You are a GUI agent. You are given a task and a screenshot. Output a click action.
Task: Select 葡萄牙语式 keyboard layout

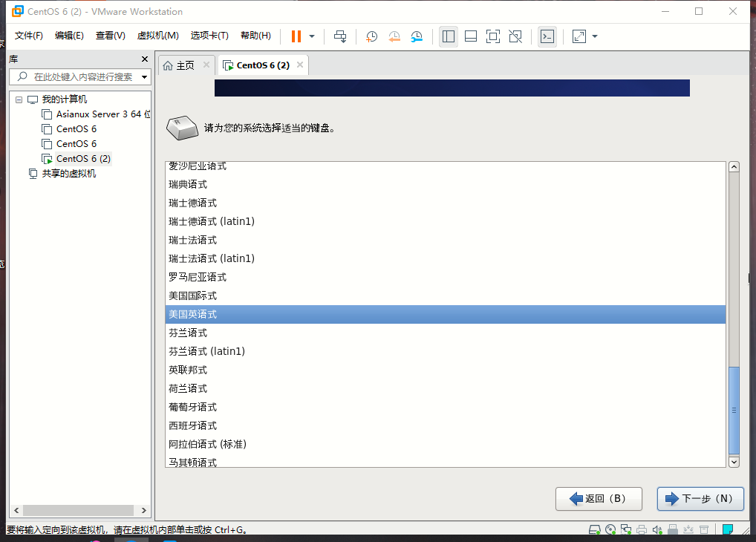coord(445,407)
